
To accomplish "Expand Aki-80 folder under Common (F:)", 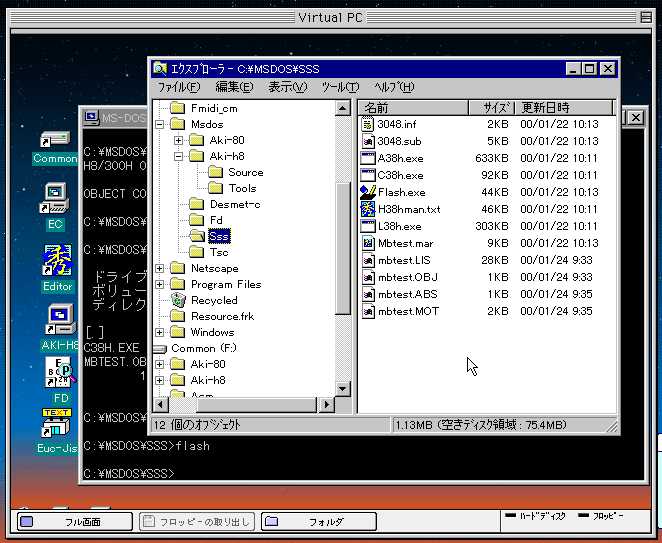I will (x=160, y=364).
